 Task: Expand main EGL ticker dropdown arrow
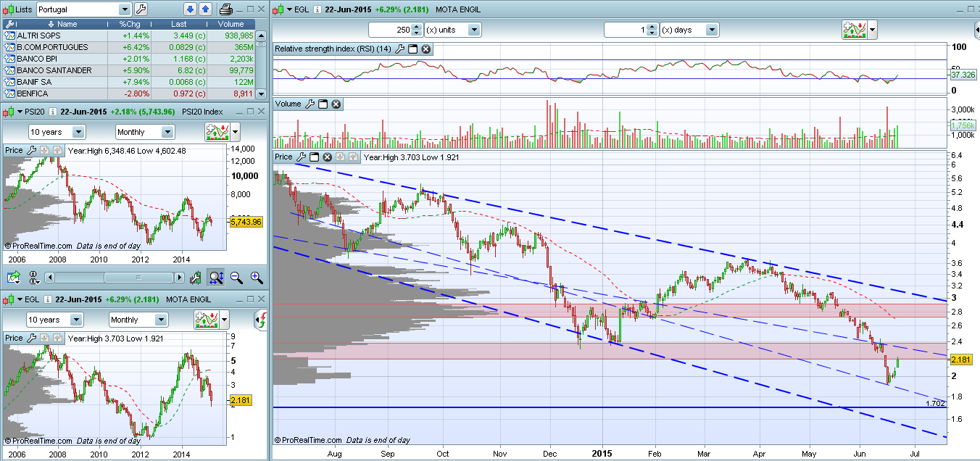288,9
